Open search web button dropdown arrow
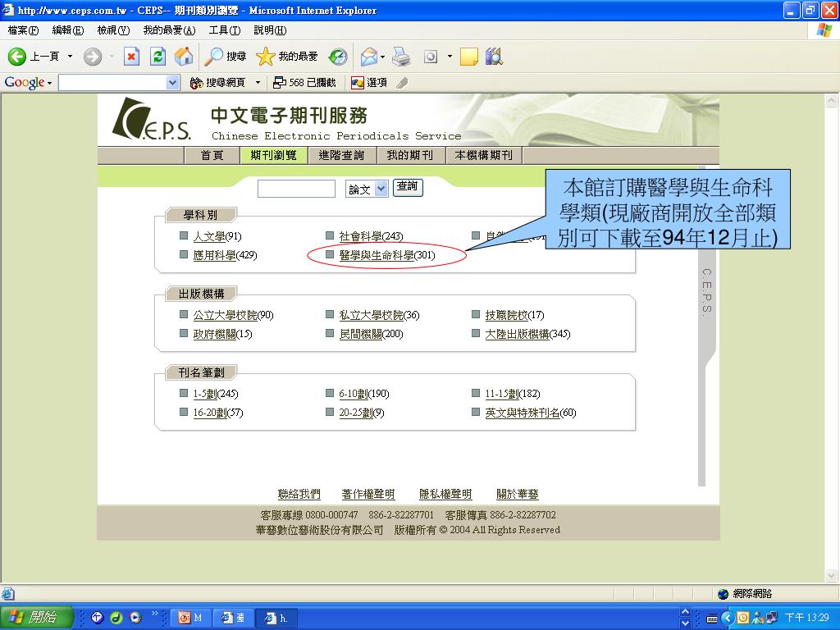The width and height of the screenshot is (840, 630). pos(258,83)
